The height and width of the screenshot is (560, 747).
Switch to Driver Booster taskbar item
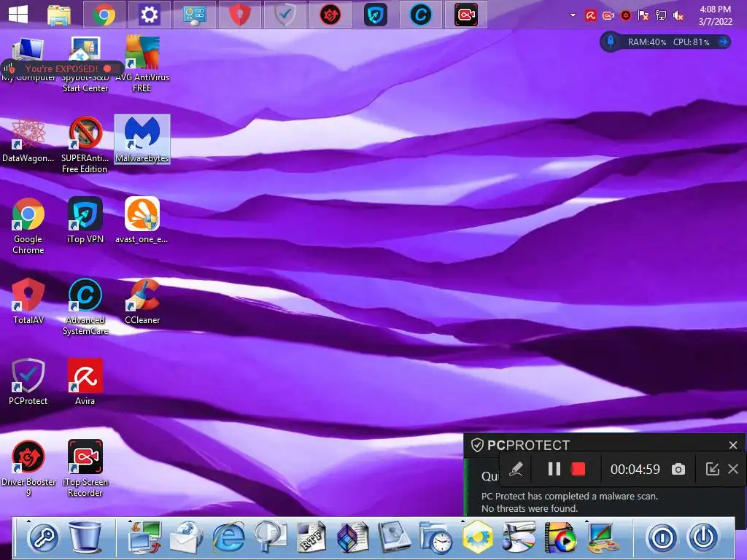(330, 15)
